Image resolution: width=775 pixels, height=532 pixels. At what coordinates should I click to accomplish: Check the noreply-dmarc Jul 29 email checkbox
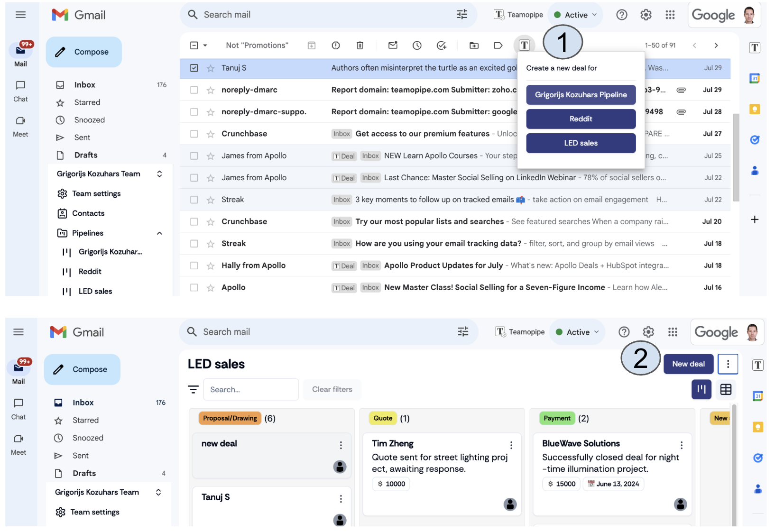(194, 90)
